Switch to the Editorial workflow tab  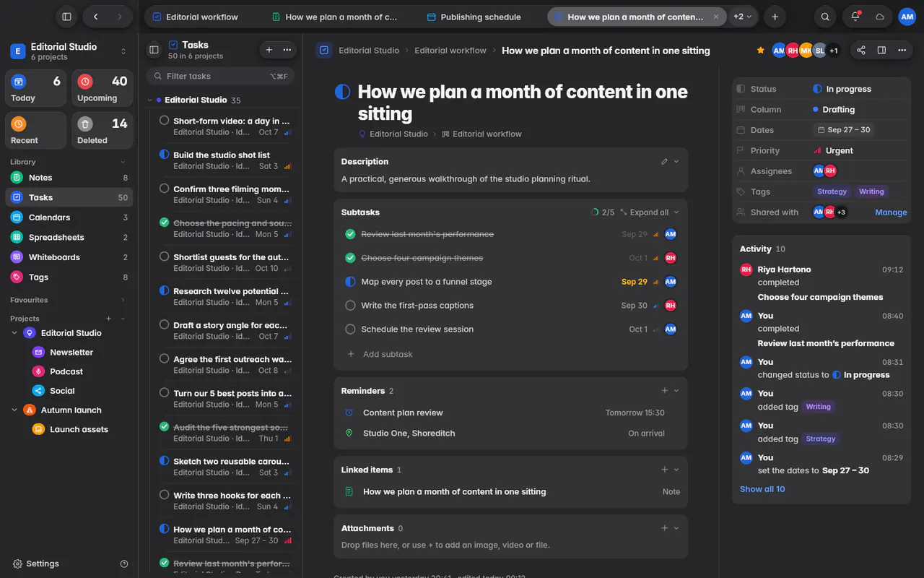(194, 17)
